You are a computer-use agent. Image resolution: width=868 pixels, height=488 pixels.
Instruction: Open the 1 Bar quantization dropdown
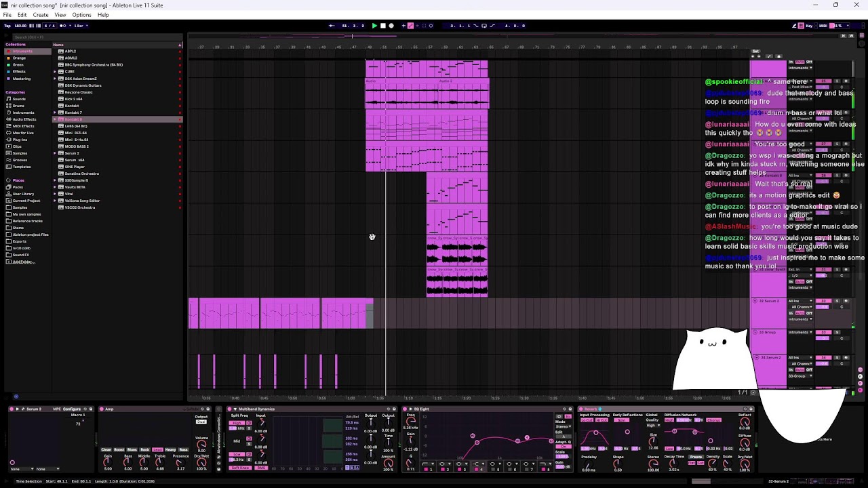point(81,26)
